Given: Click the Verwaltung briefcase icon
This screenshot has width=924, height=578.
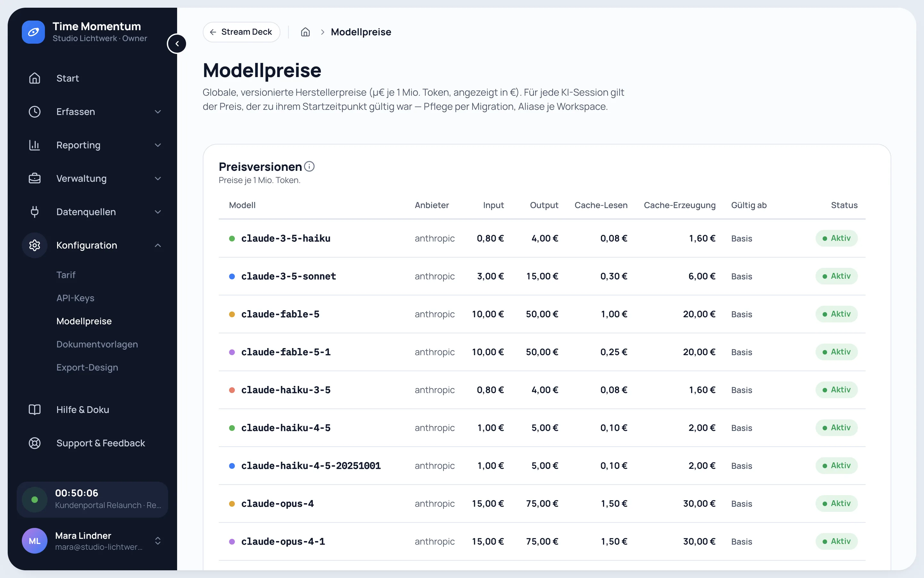Looking at the screenshot, I should (35, 179).
